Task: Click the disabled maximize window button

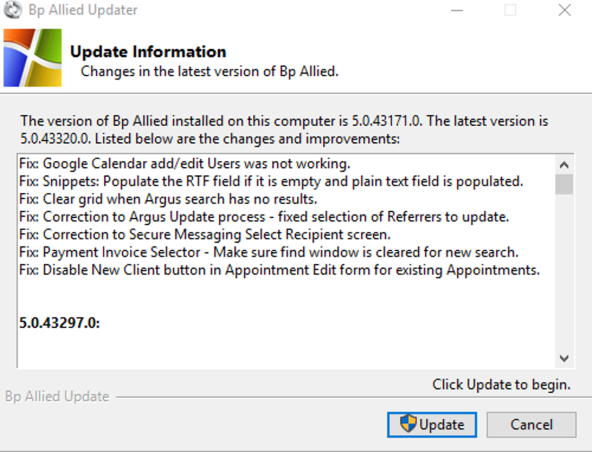Action: pos(510,10)
